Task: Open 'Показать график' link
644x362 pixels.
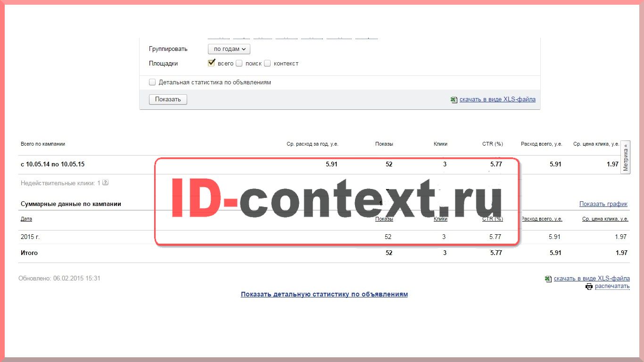Action: [x=603, y=204]
